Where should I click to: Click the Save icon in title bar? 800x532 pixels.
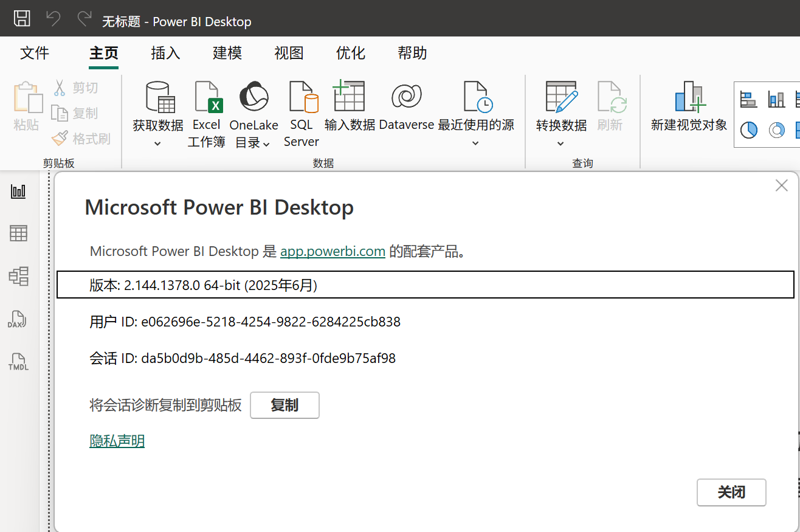pyautogui.click(x=22, y=18)
